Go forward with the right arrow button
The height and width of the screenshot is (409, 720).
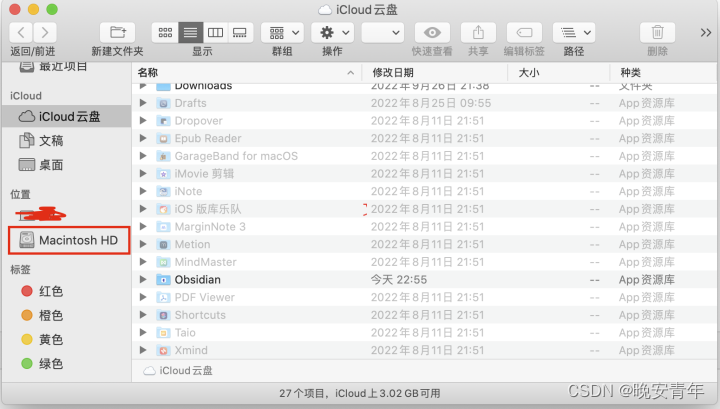pyautogui.click(x=45, y=33)
